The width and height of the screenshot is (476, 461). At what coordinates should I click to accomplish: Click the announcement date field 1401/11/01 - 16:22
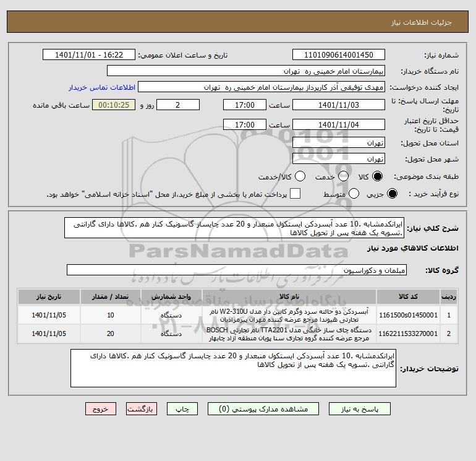point(89,54)
